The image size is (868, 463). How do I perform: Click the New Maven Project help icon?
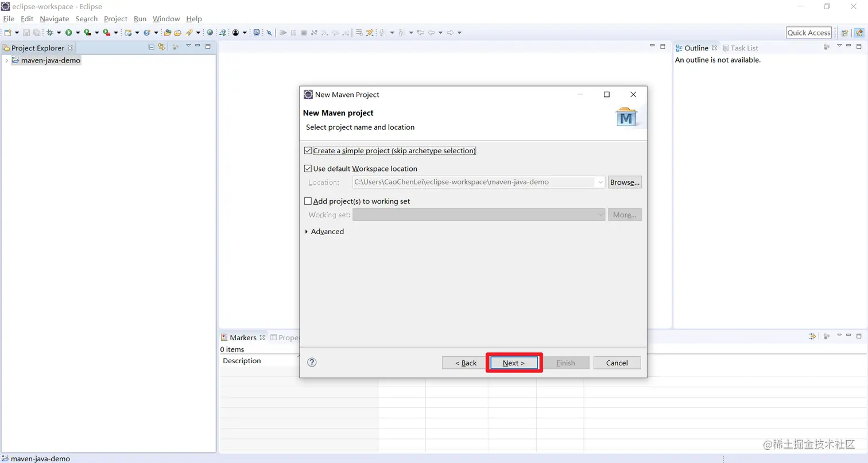coord(312,362)
